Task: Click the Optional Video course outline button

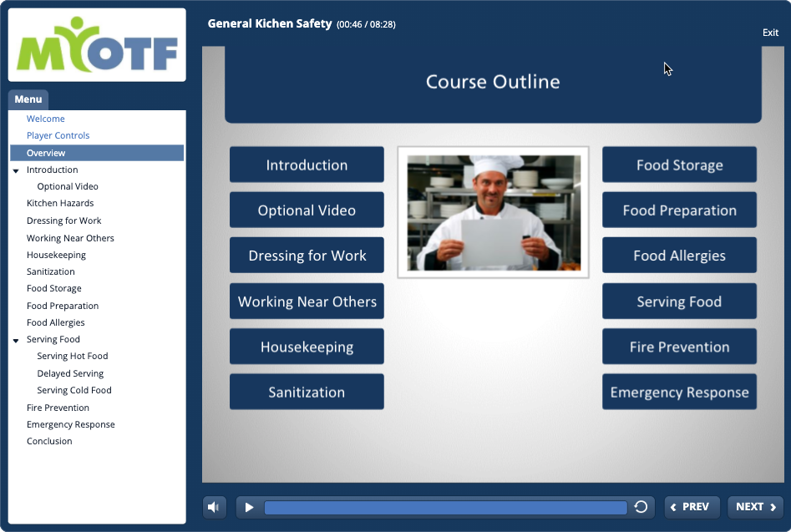Action: (x=307, y=210)
